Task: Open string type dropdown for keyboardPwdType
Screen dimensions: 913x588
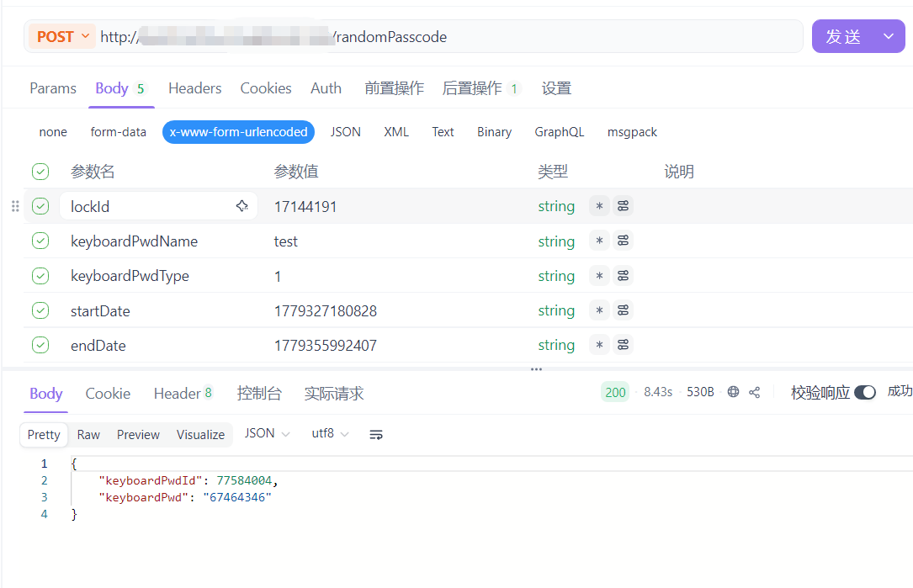Action: [x=556, y=275]
